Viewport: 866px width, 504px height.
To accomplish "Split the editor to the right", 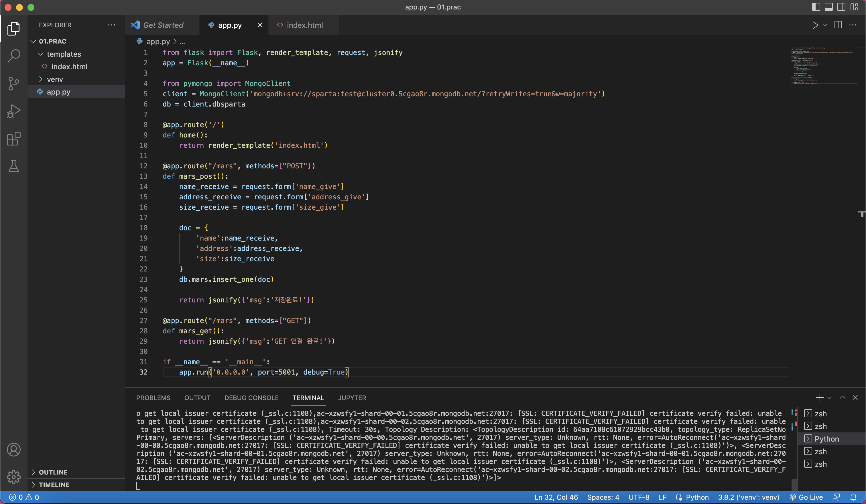I will tap(838, 25).
